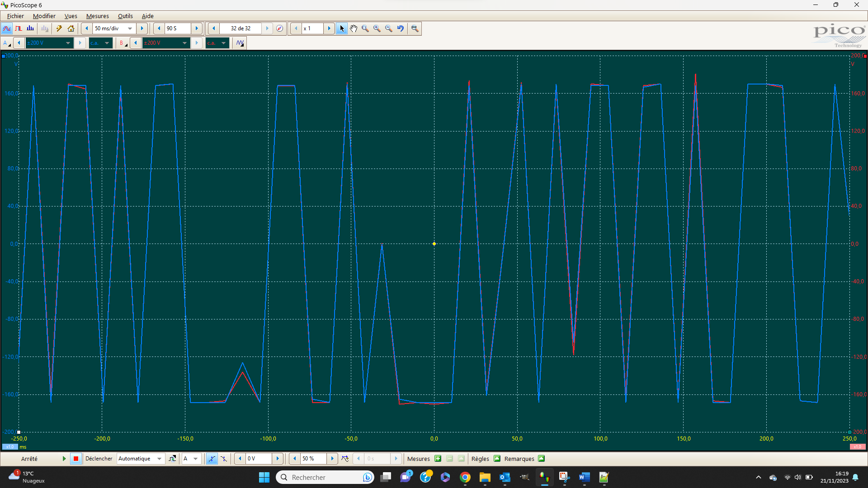868x488 pixels.
Task: Open the Fichier menu
Action: (x=15, y=16)
